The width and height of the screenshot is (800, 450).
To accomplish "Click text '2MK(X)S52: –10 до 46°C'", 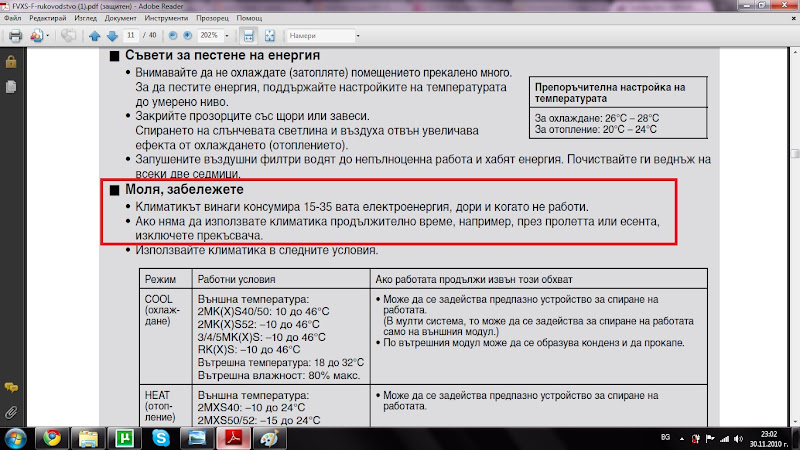I will pos(259,324).
